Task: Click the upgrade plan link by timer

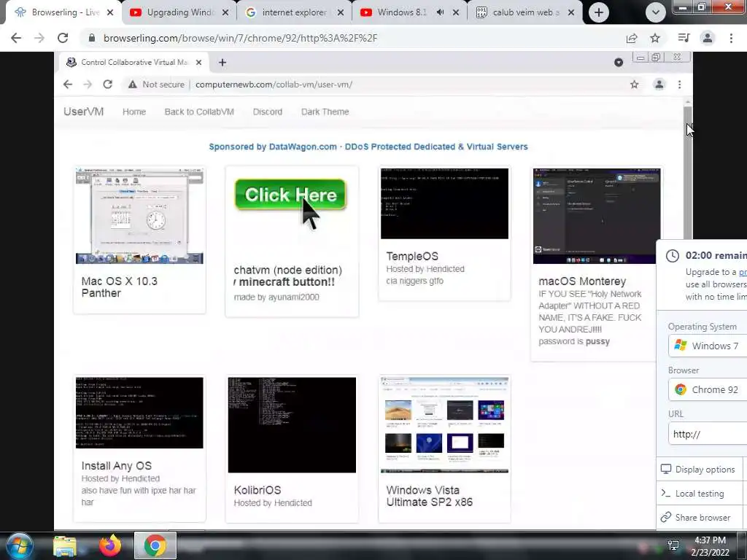Action: [x=743, y=272]
